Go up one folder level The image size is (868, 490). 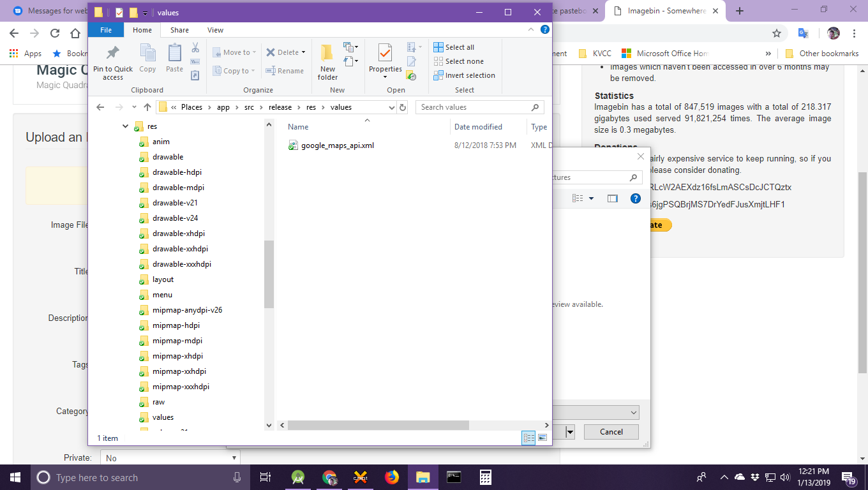147,107
